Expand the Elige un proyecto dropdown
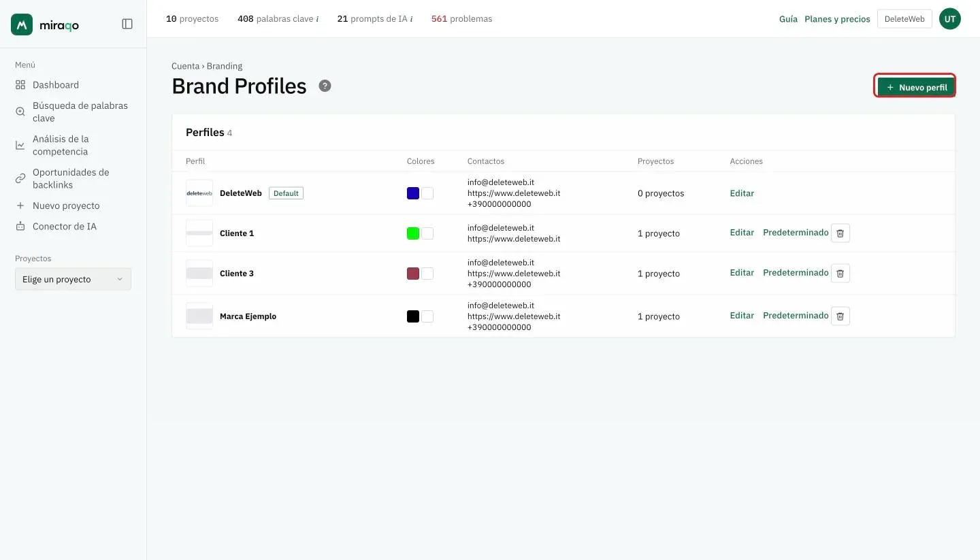Image resolution: width=980 pixels, height=560 pixels. 73,279
